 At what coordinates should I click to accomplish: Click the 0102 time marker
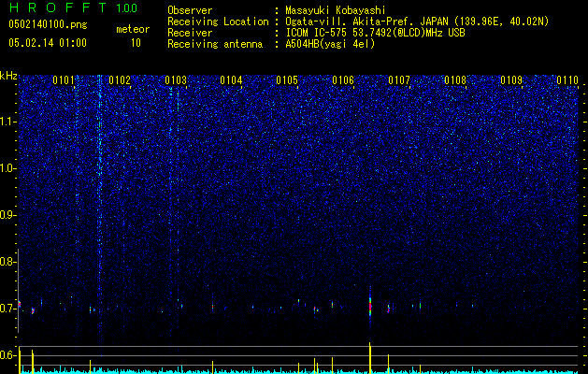[120, 80]
